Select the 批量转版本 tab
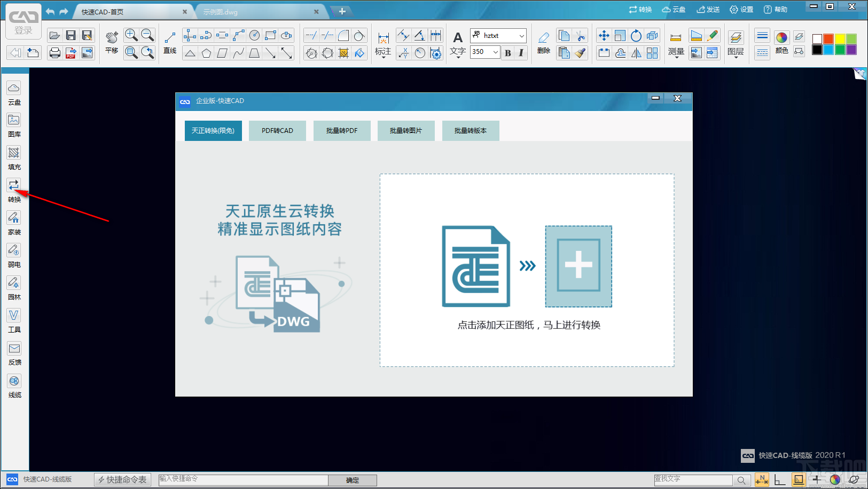868x489 pixels. (x=471, y=131)
